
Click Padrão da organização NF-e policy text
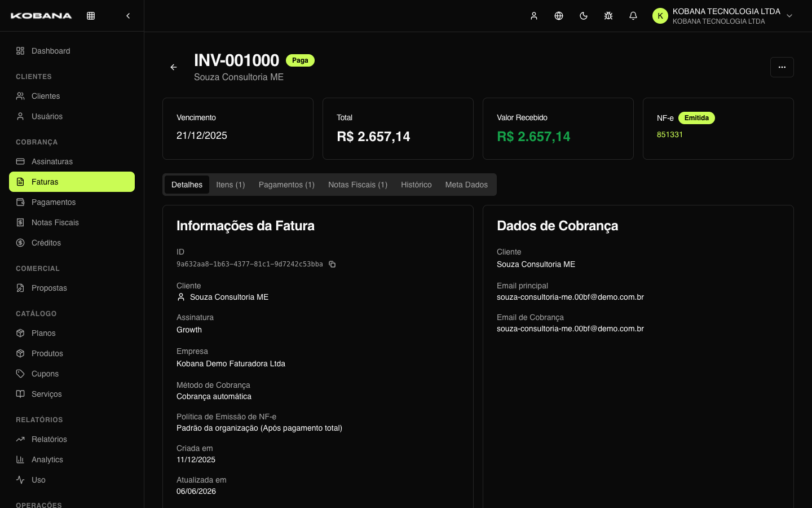(259, 428)
